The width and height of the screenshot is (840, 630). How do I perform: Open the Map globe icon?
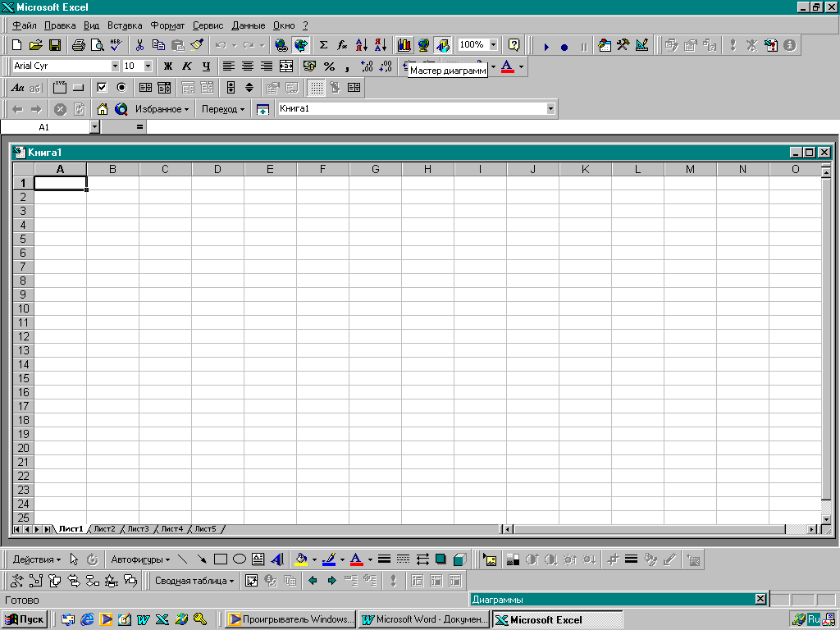click(423, 45)
